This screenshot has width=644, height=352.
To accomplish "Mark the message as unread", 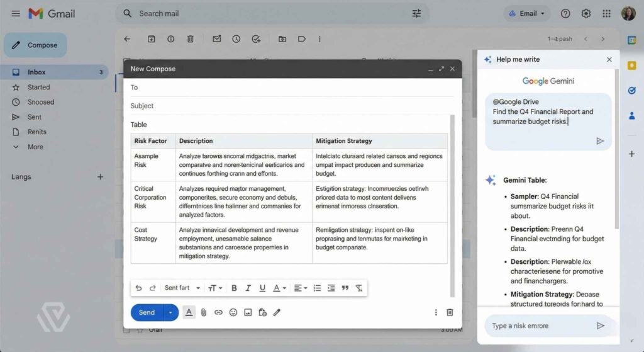I will point(216,39).
